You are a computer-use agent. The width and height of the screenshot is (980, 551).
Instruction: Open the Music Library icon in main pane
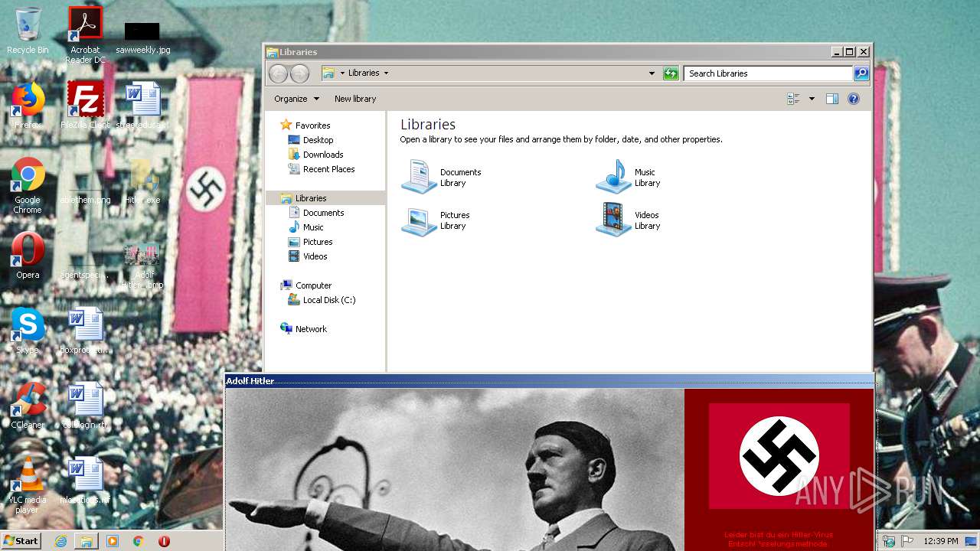[x=613, y=177]
